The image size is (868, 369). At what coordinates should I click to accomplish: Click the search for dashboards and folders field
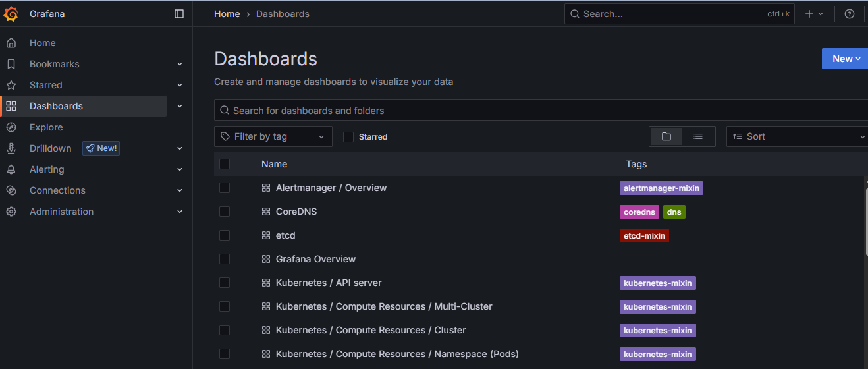click(x=541, y=110)
